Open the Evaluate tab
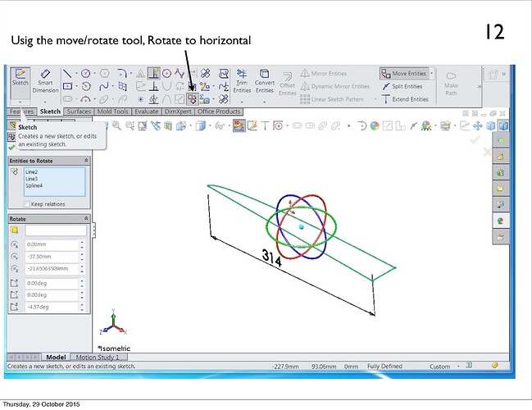The image size is (532, 410). point(146,112)
